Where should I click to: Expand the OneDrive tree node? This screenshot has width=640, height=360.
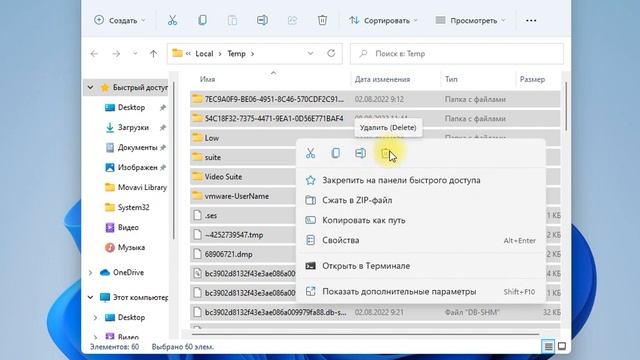click(90, 272)
